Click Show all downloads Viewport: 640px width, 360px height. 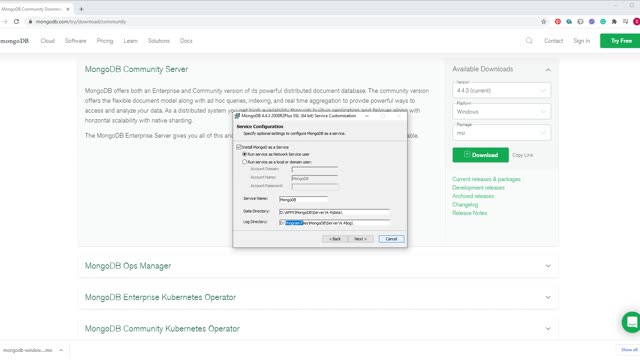pos(629,350)
